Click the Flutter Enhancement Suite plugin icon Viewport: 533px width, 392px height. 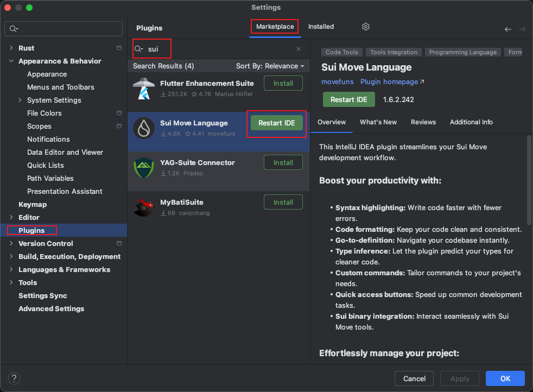[144, 88]
